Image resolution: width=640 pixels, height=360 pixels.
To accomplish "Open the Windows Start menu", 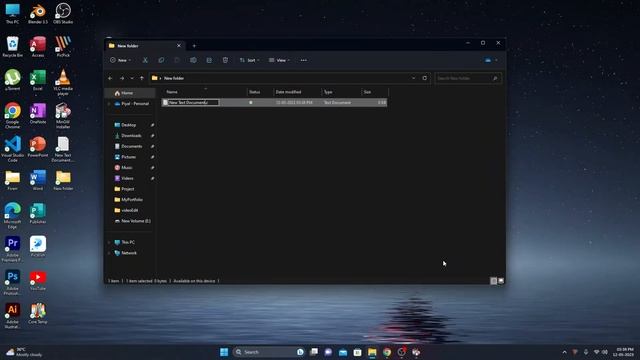I will (x=224, y=352).
